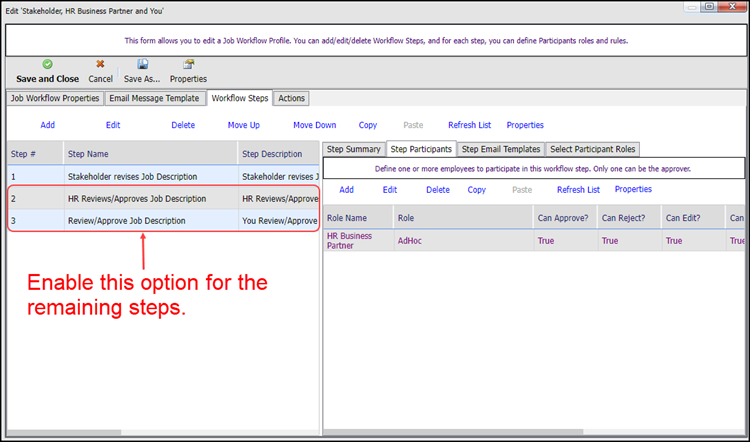Click the green Save and Close icon
Viewport: 750px width, 442px height.
pos(47,64)
